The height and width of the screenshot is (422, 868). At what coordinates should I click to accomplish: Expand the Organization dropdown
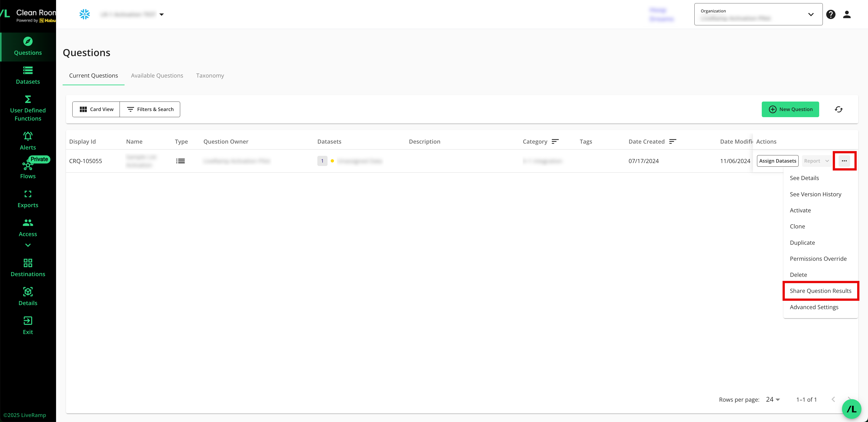(811, 14)
